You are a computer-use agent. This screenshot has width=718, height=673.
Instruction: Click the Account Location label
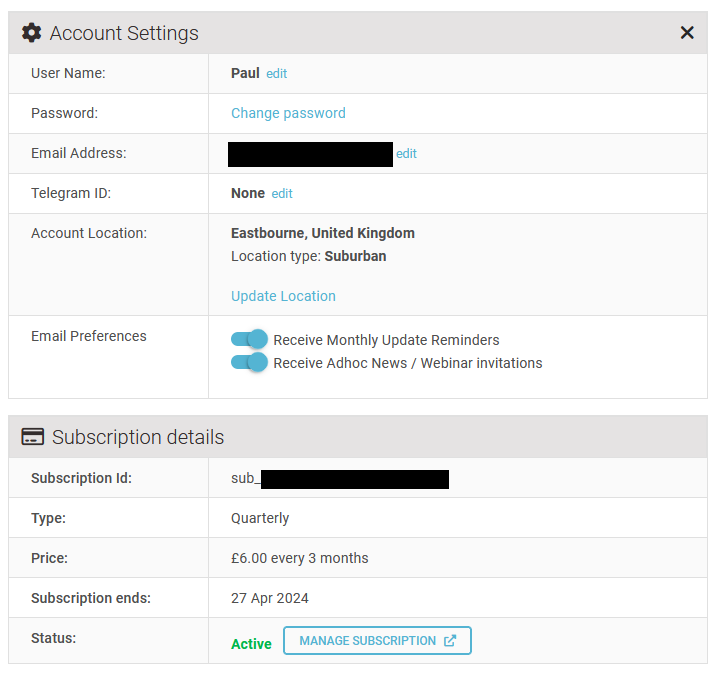[89, 233]
